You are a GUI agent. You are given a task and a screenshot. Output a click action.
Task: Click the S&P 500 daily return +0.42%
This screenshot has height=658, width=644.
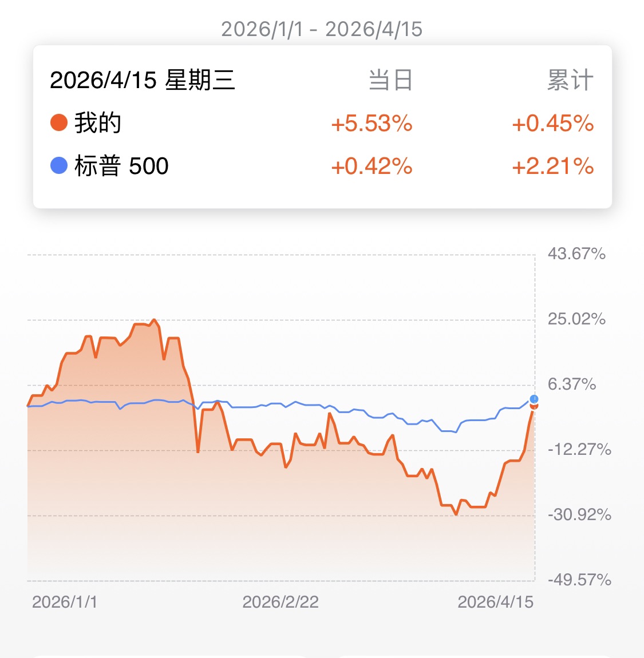[372, 167]
